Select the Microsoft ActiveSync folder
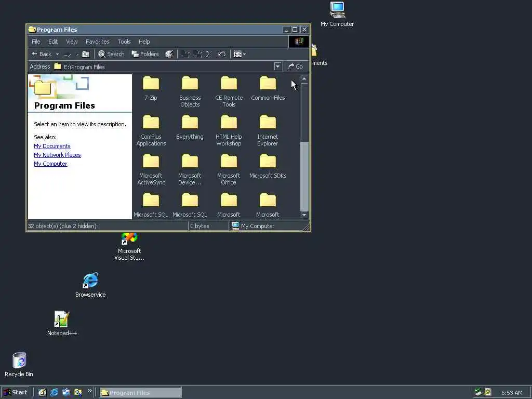The width and height of the screenshot is (532, 399). (151, 170)
